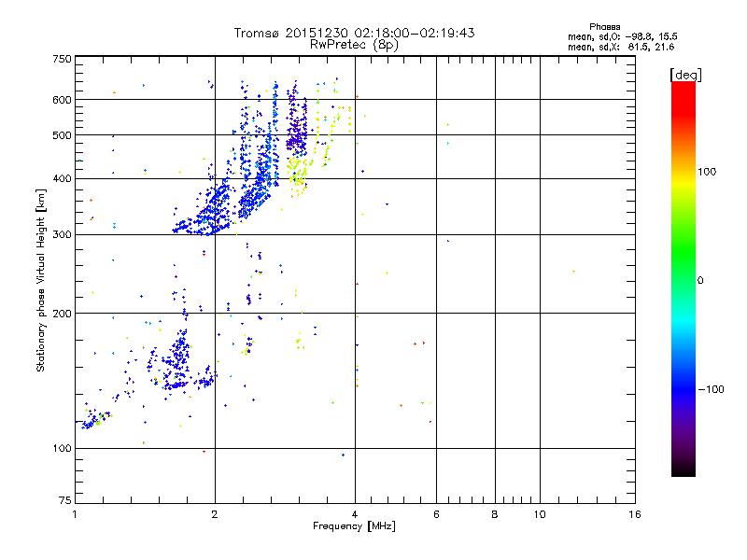The image size is (747, 560).
Task: Click the plot title 'Tromsø 20151230 02:18:00-02:19:43'
Action: [x=354, y=33]
